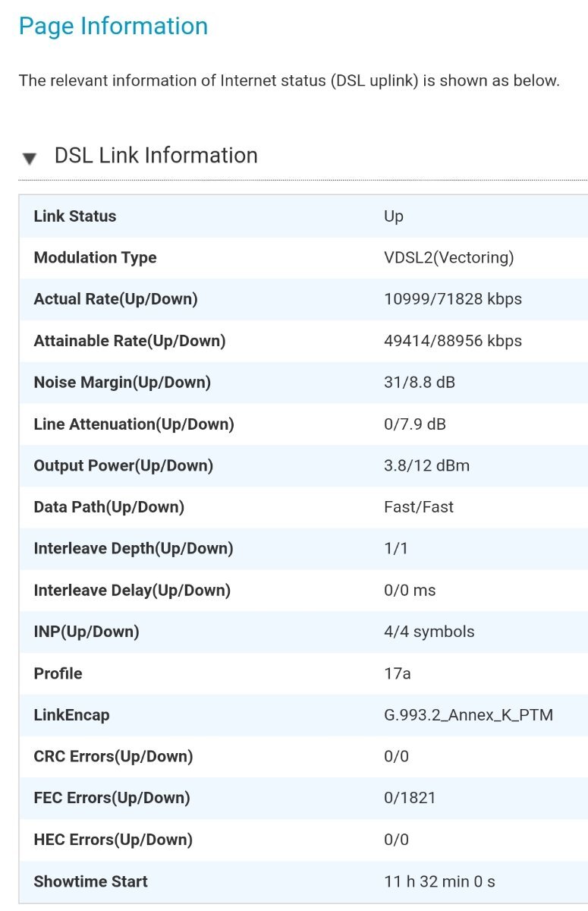Select the G.993.2_Annex_K_PTM LinkEncap value

tap(469, 715)
